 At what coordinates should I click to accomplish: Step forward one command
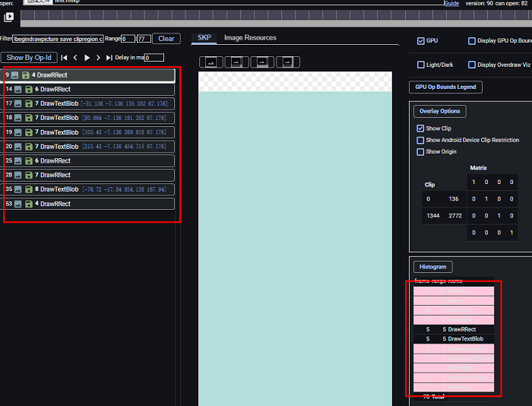98,58
